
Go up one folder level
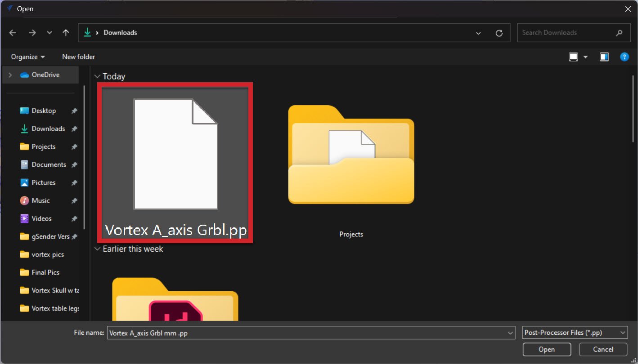coord(66,33)
